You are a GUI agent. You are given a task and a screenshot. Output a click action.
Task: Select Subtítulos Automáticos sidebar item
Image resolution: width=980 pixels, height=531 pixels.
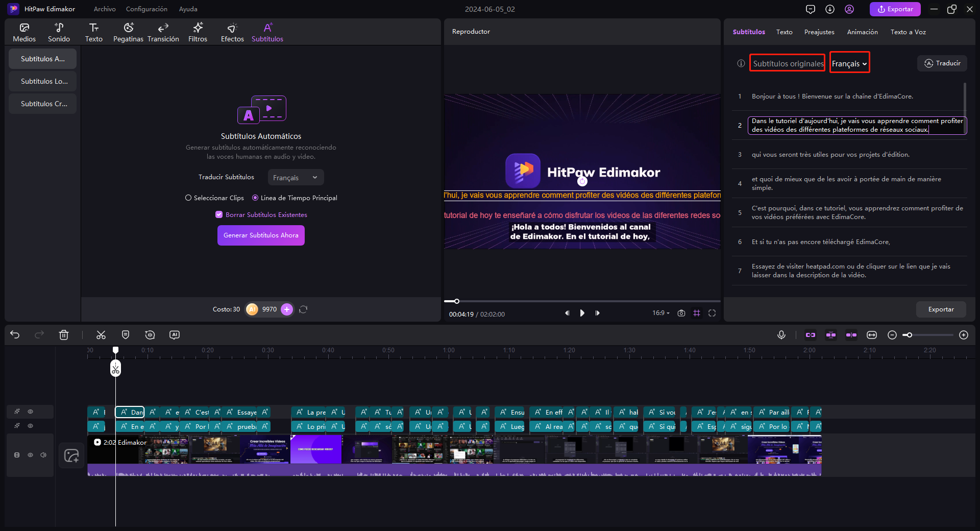coord(42,59)
